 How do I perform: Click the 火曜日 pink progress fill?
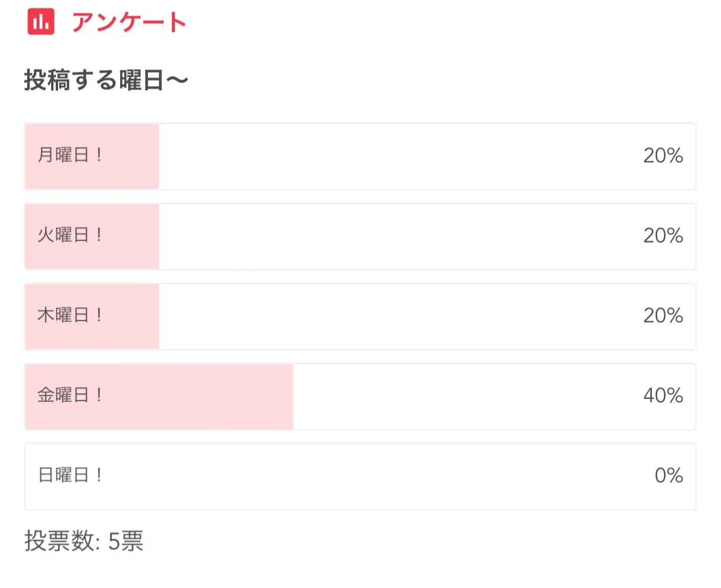[x=92, y=236]
